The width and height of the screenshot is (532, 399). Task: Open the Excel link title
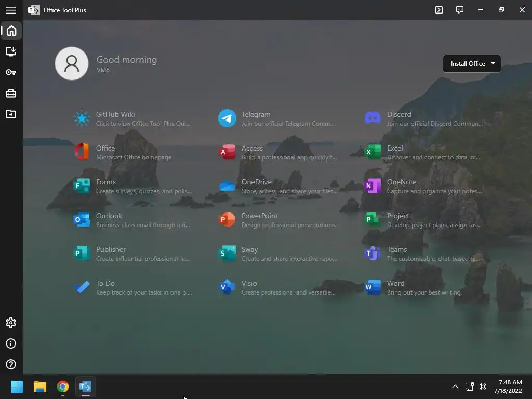(x=395, y=148)
